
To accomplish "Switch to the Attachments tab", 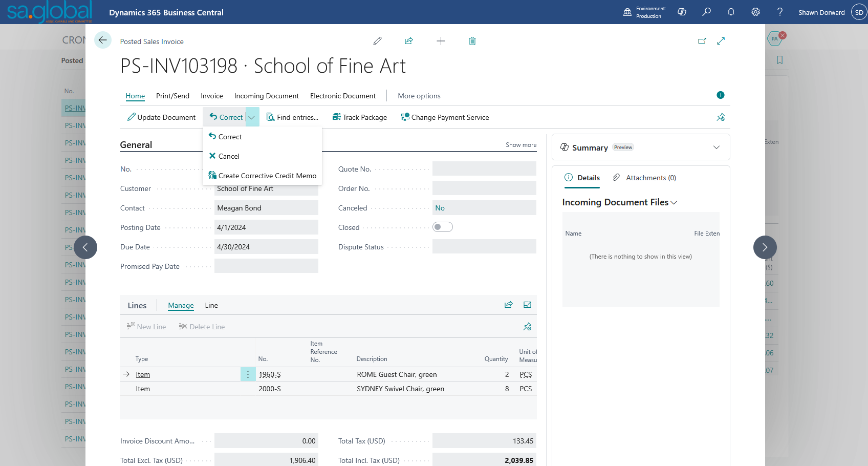I will (645, 178).
